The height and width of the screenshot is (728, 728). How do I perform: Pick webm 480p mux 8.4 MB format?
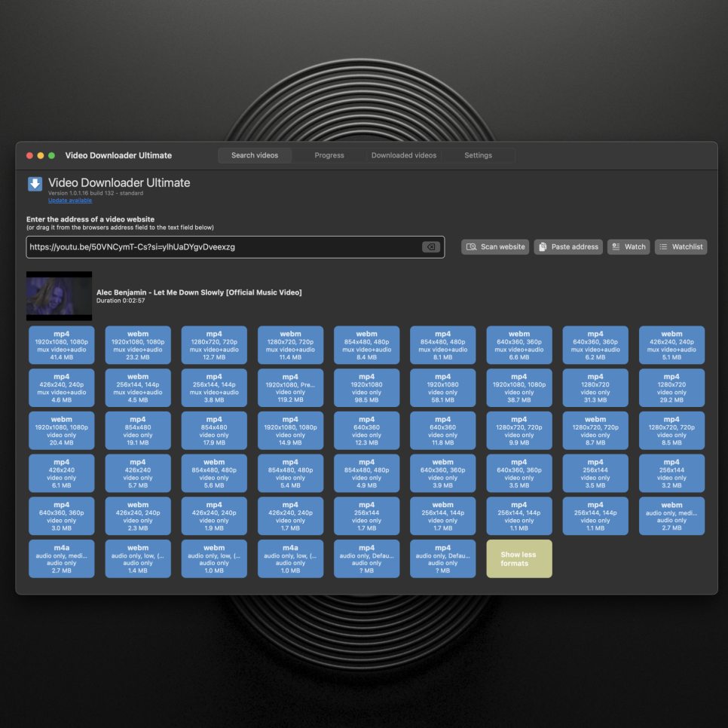[367, 345]
